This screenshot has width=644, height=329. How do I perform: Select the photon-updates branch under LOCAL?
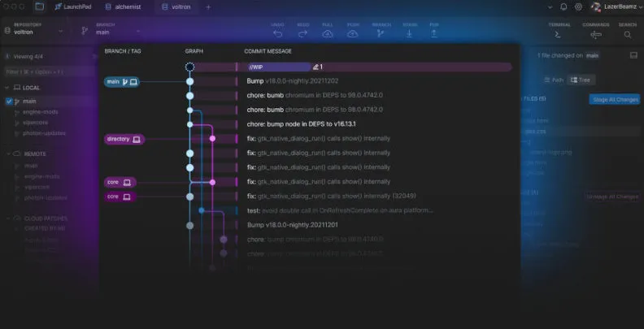click(x=44, y=133)
